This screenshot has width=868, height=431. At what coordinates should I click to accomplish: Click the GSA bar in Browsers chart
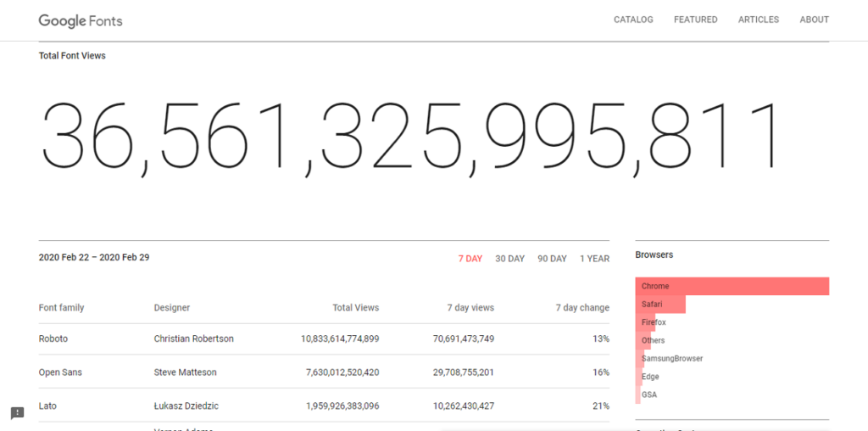(x=637, y=395)
